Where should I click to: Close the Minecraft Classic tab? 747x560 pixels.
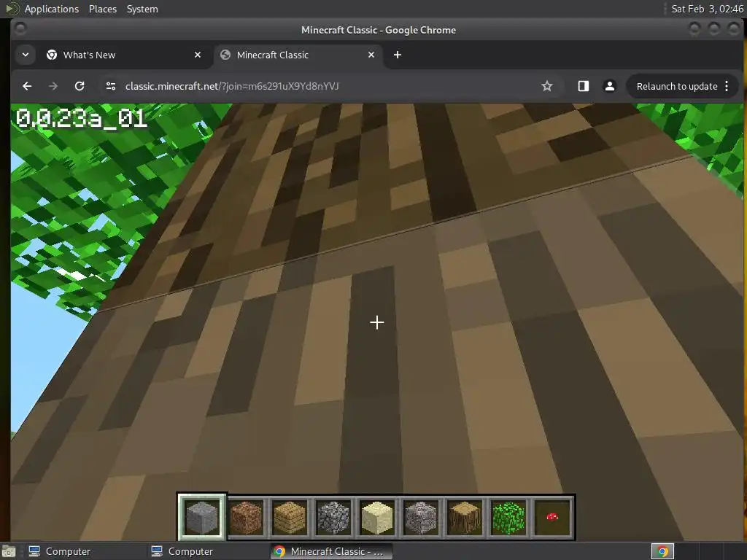(371, 55)
